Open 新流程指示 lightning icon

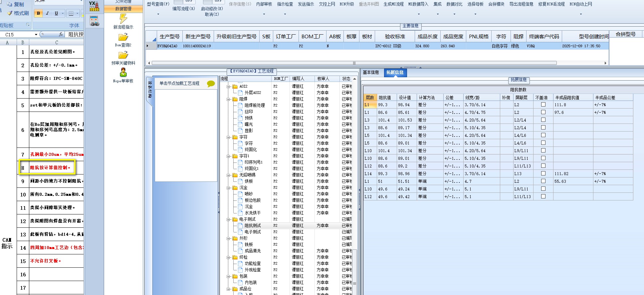123,19
